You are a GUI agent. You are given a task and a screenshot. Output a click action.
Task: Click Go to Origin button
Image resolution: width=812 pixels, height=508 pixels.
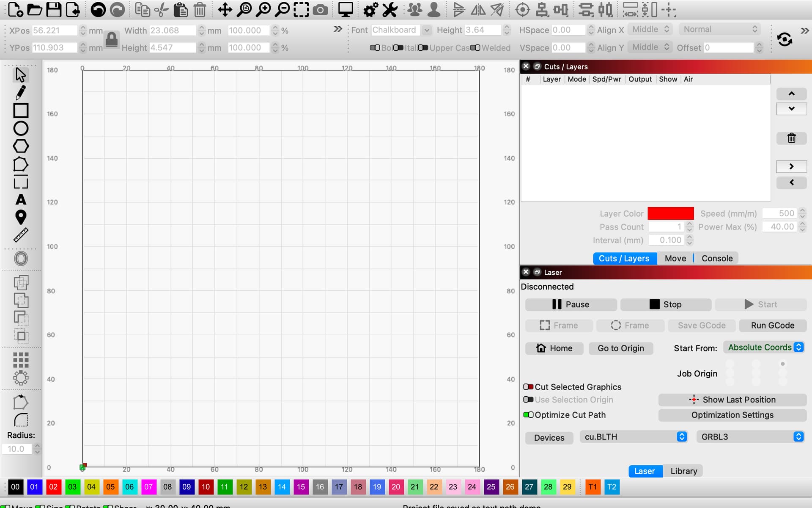620,348
